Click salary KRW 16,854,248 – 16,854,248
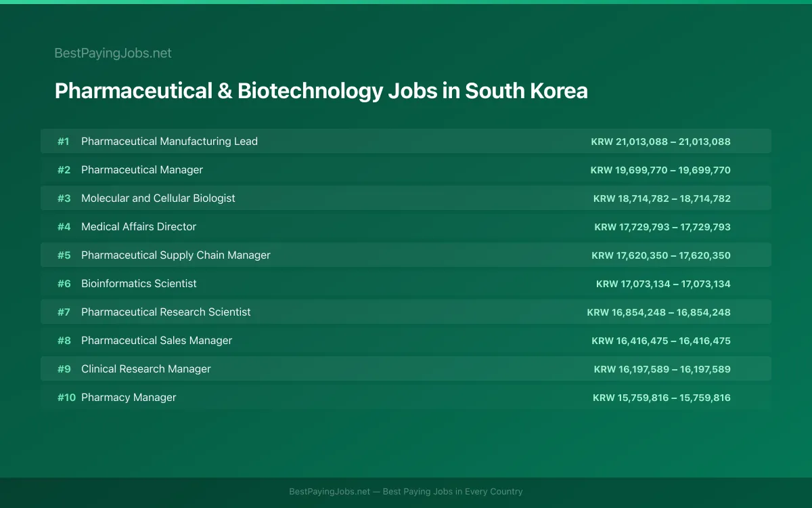This screenshot has height=508, width=812. [x=659, y=312]
